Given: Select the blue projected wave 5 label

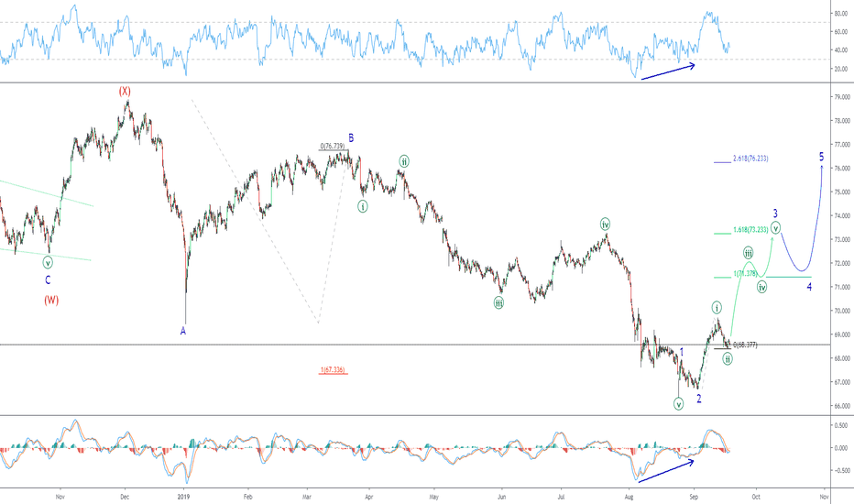Looking at the screenshot, I should tap(822, 157).
